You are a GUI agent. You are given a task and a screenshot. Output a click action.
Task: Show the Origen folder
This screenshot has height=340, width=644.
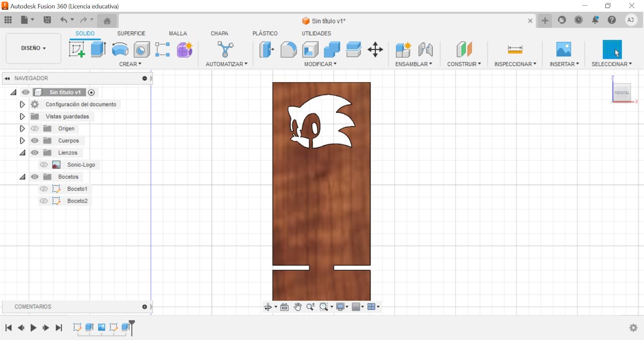tap(35, 128)
